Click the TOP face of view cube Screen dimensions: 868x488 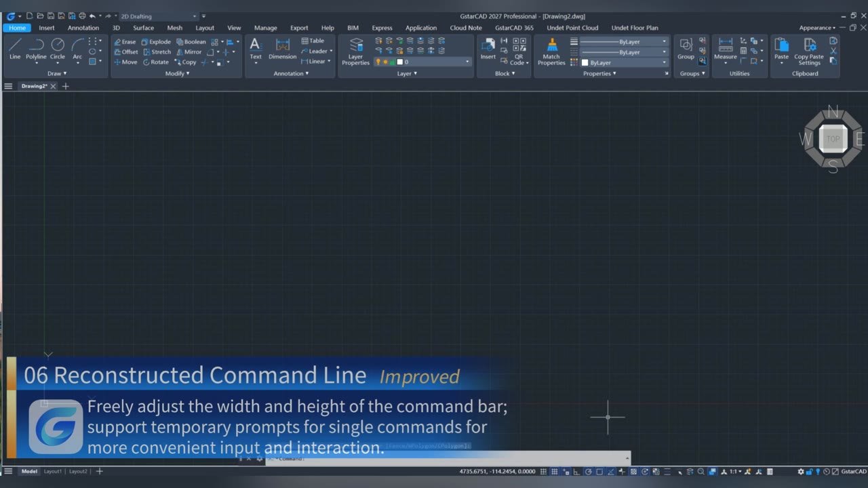pyautogui.click(x=833, y=139)
